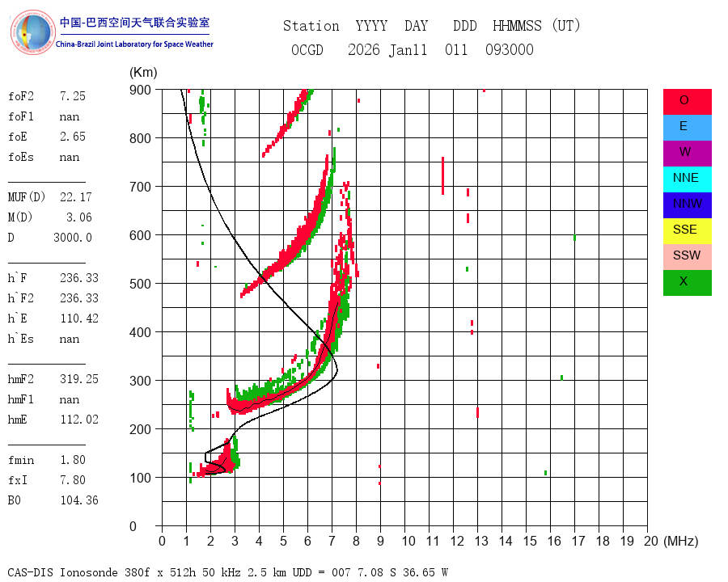The width and height of the screenshot is (728, 582).
Task: Click the China-Brazil Joint Laboratory globe logo
Action: tap(32, 32)
